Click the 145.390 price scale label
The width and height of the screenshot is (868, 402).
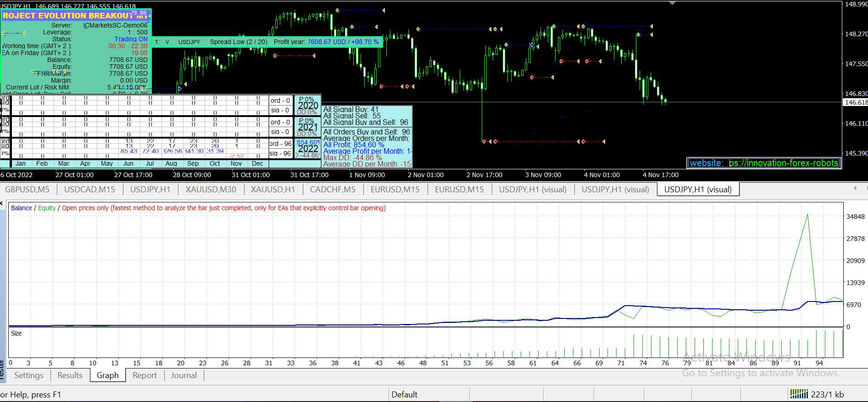tap(856, 153)
